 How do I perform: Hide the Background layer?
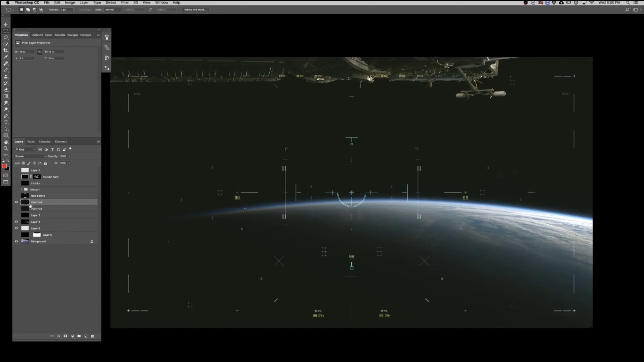(x=16, y=241)
